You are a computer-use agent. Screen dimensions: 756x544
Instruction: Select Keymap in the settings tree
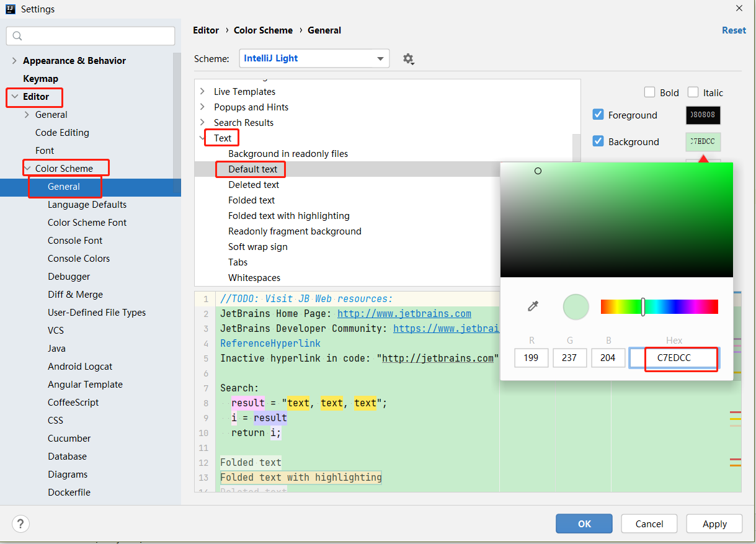(x=40, y=79)
